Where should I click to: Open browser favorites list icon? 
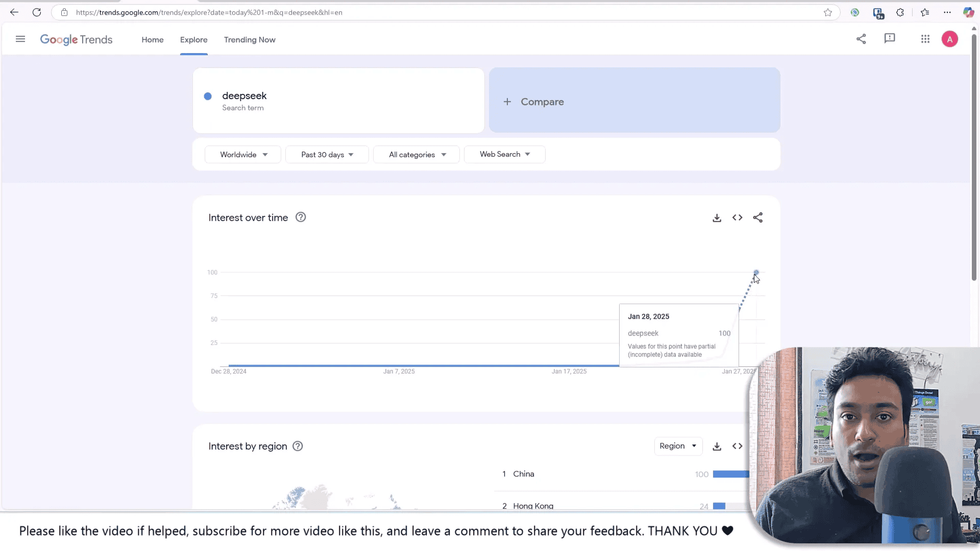(925, 12)
